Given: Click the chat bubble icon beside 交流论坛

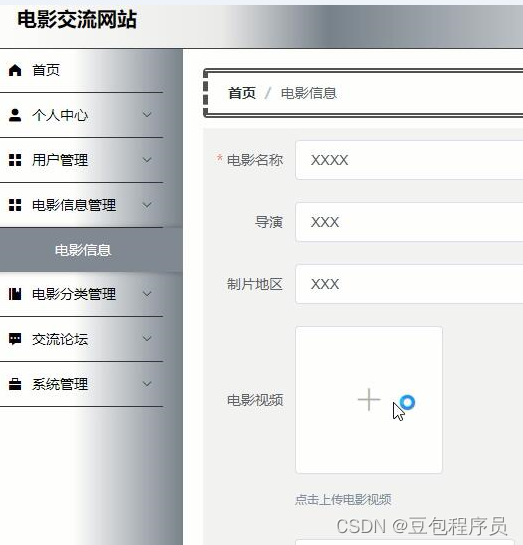Looking at the screenshot, I should (15, 339).
